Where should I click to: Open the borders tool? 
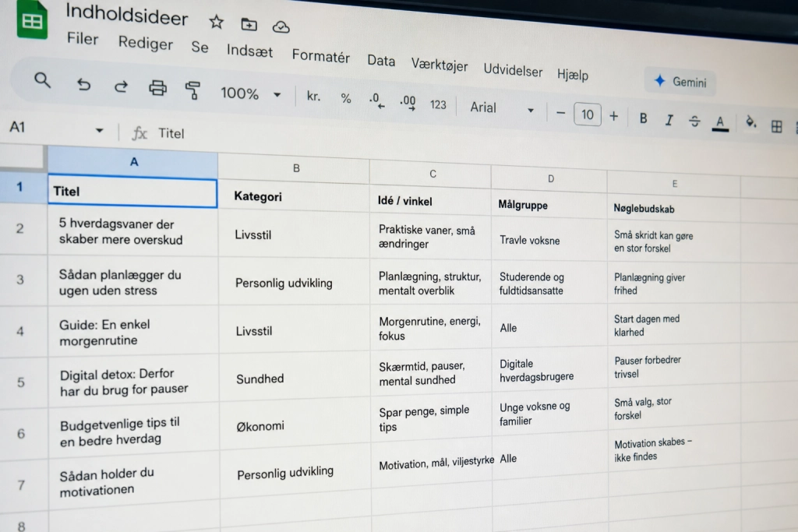point(777,126)
